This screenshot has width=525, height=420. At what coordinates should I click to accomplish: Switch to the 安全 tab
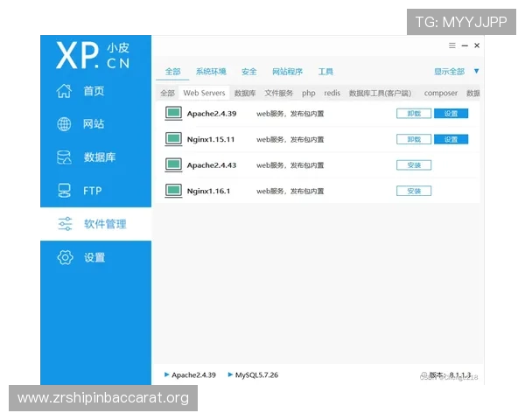pos(249,72)
